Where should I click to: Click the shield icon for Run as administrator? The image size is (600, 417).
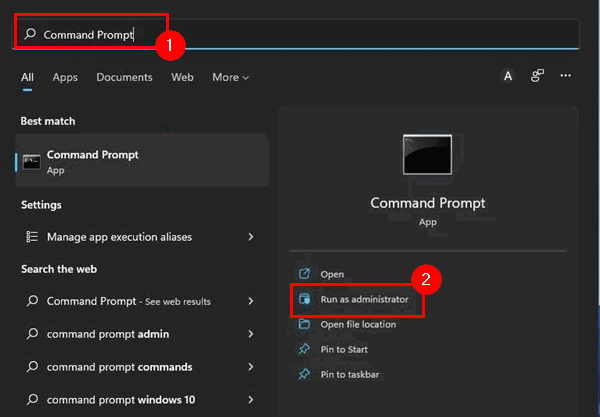[305, 299]
